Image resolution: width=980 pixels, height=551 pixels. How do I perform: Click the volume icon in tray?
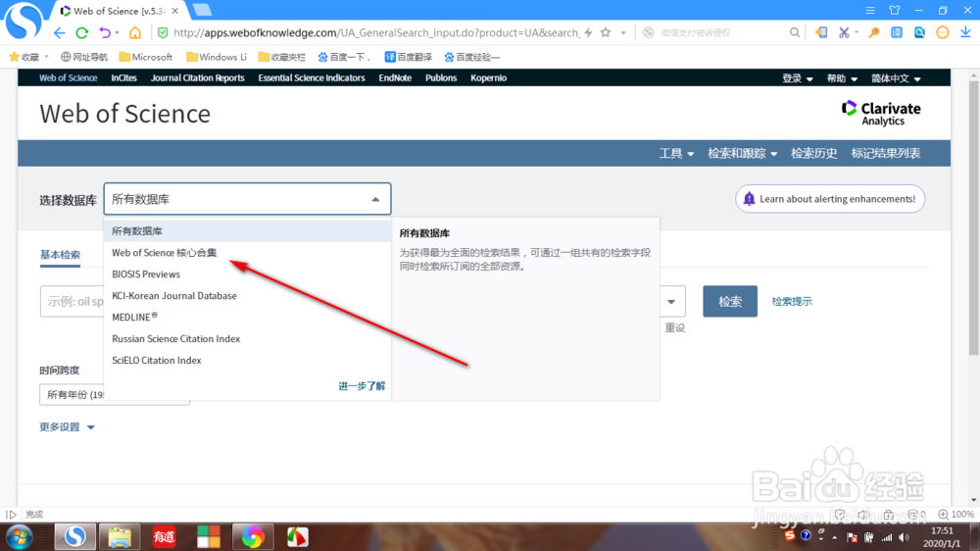(904, 537)
